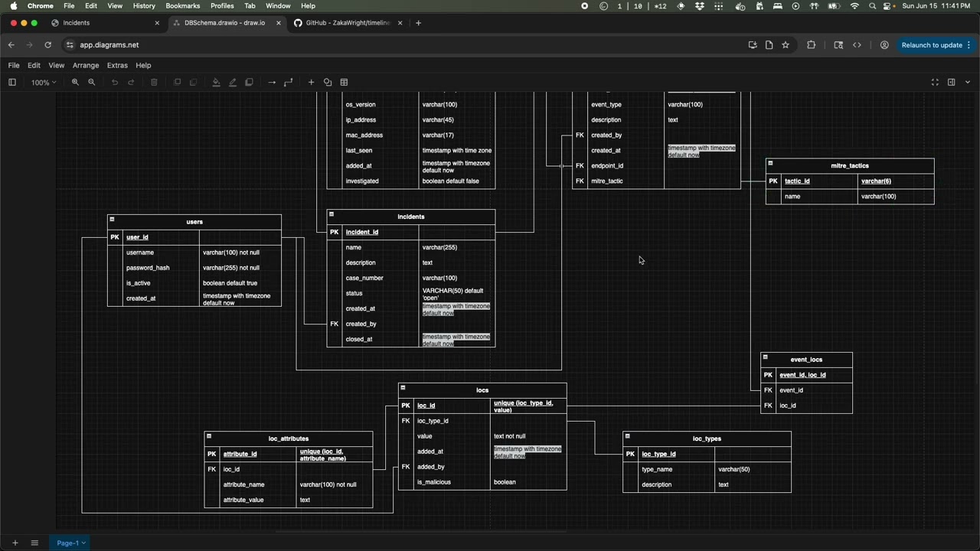This screenshot has height=551, width=980.
Task: Open the macOS Bookmarks menu
Action: [182, 6]
